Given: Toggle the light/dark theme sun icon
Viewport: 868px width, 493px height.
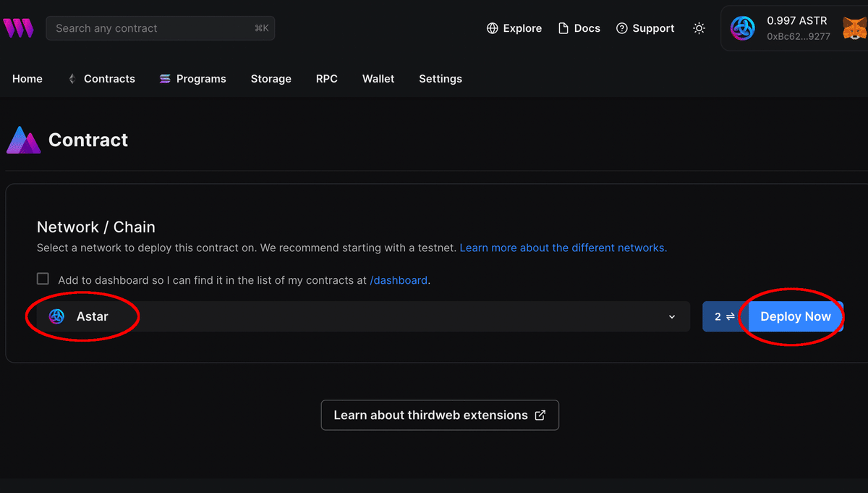Looking at the screenshot, I should pyautogui.click(x=699, y=28).
